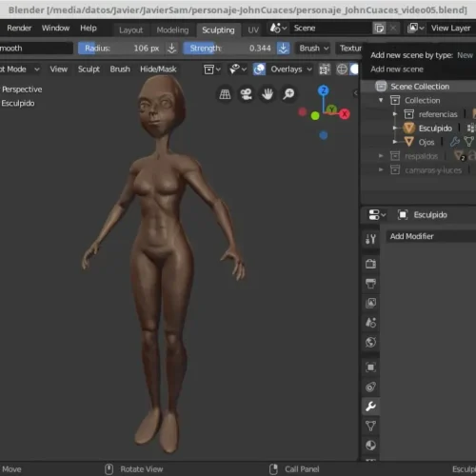Click the green Y axis on gizmo
The image size is (476, 476).
(331, 109)
